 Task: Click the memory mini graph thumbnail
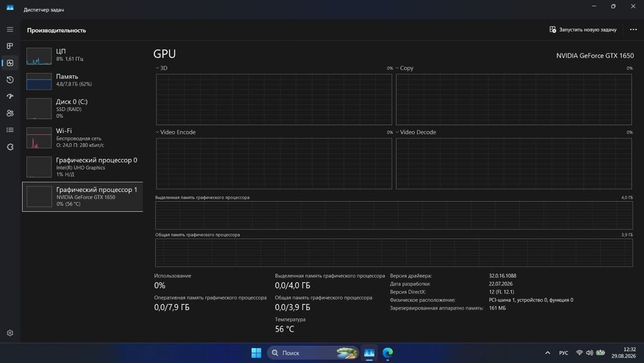tap(39, 81)
